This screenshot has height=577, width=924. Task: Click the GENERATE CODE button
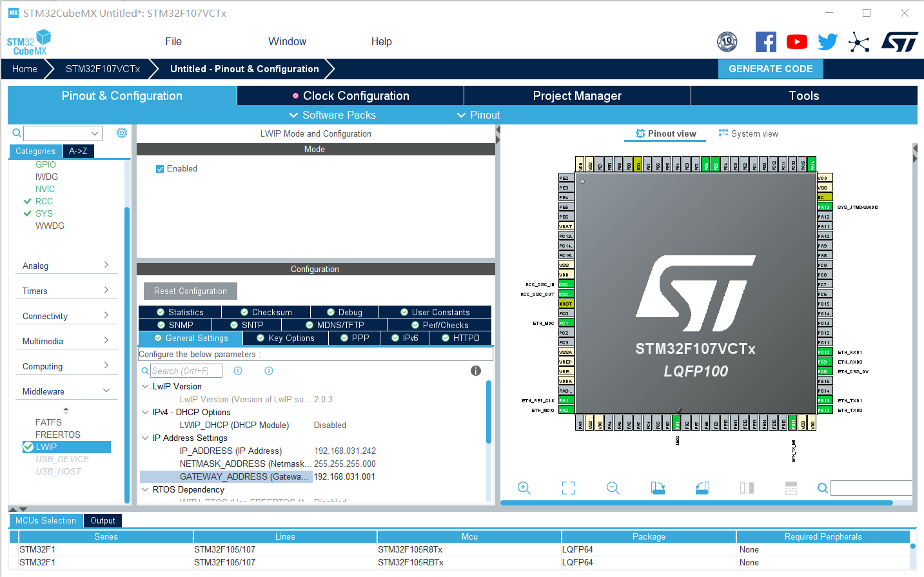(771, 68)
